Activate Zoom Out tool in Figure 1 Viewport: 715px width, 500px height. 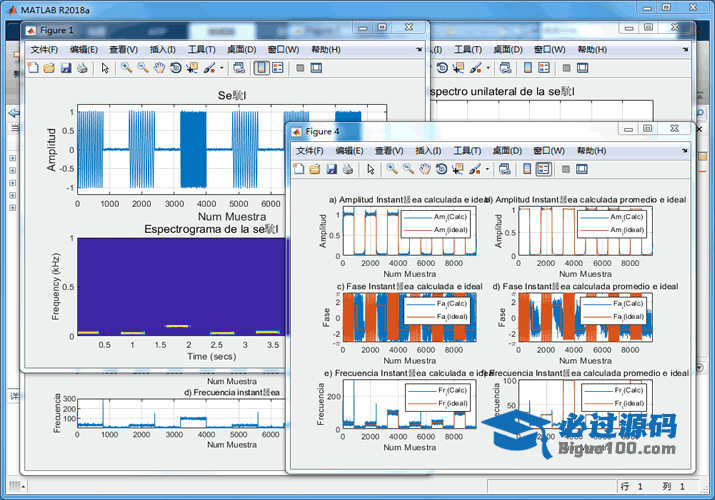click(143, 68)
